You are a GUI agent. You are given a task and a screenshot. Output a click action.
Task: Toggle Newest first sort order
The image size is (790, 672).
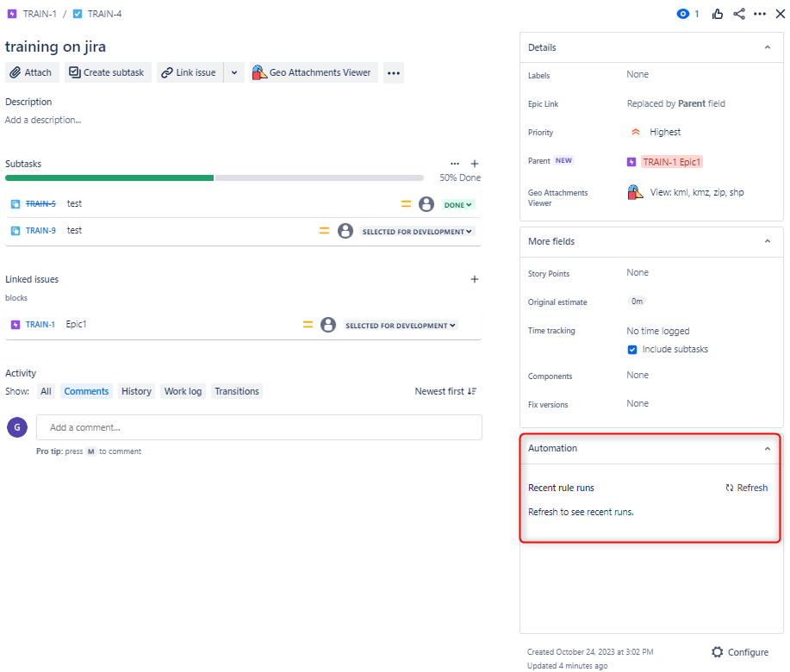(445, 391)
